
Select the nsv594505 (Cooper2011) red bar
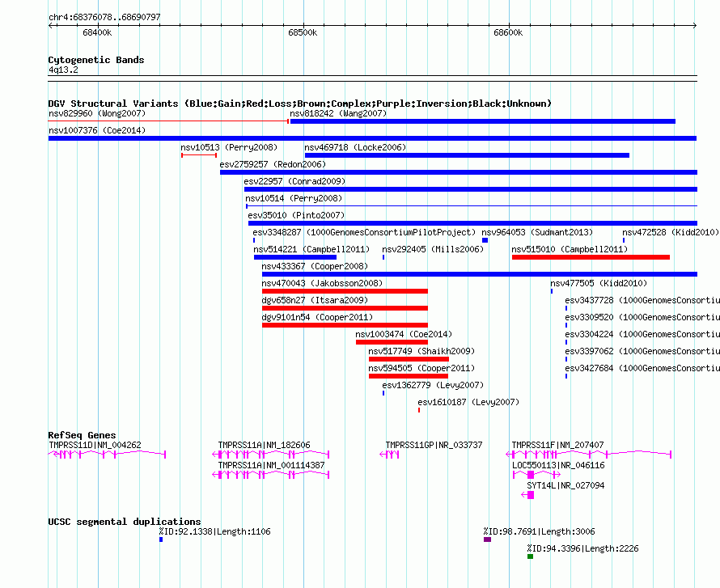coord(409,376)
